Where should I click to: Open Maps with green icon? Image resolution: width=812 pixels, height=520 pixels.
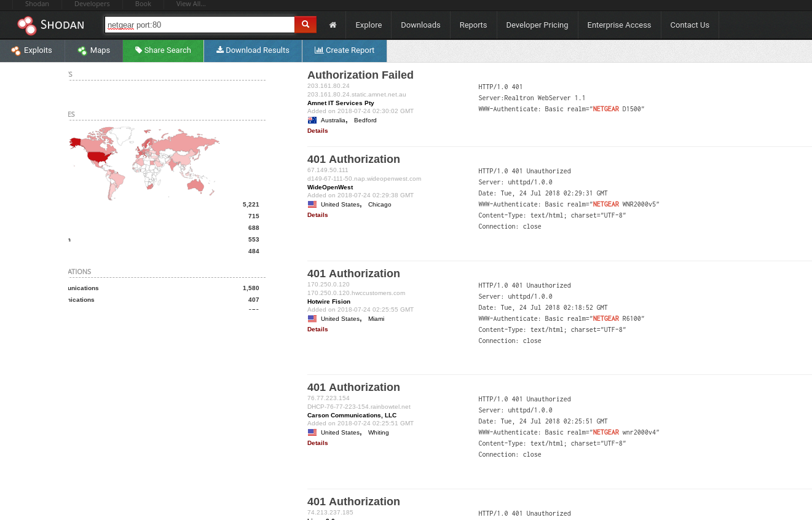pos(94,50)
